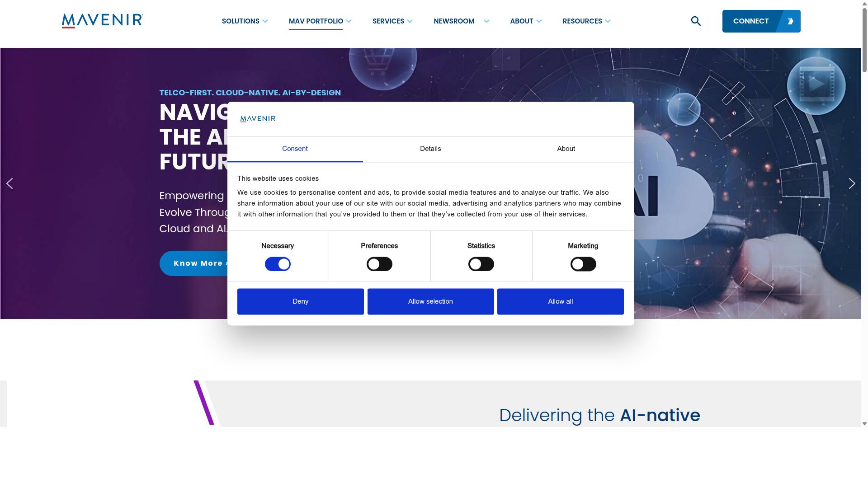The width and height of the screenshot is (868, 488).
Task: Enable the Statistics cookies switch
Action: click(481, 264)
